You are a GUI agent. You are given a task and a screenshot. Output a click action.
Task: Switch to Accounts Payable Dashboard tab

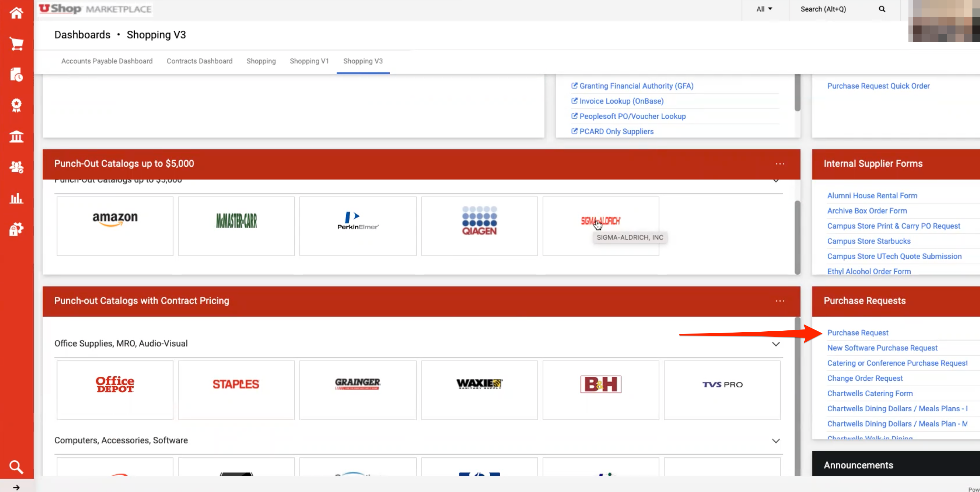(x=107, y=61)
